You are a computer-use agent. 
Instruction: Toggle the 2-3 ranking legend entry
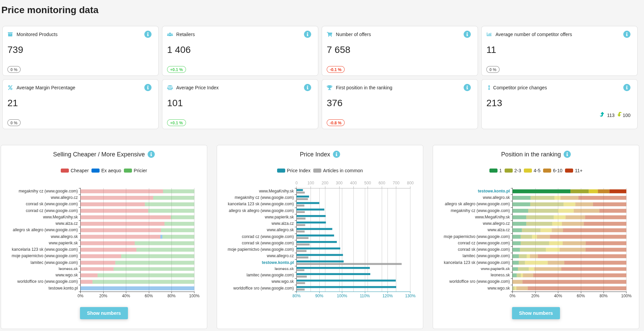pyautogui.click(x=513, y=171)
